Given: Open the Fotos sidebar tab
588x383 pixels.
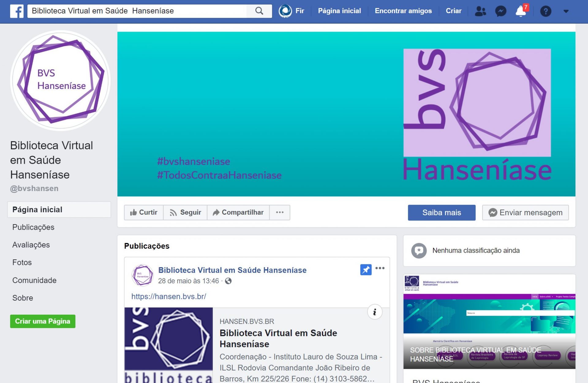Looking at the screenshot, I should point(22,262).
